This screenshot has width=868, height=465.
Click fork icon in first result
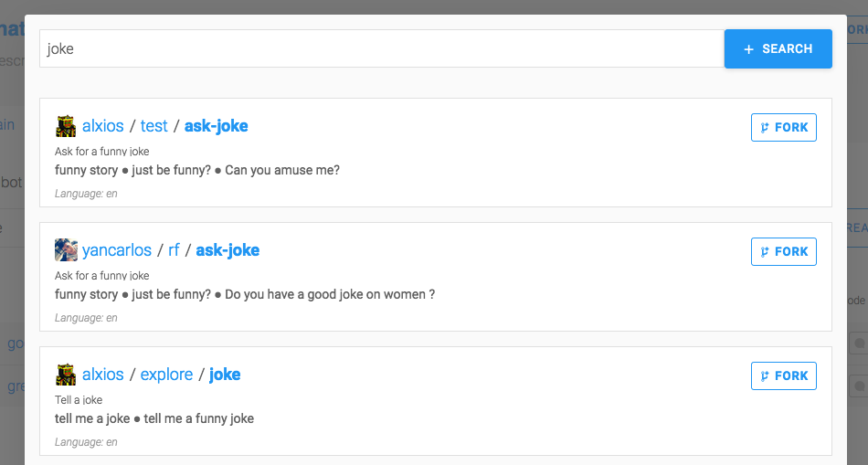[x=765, y=128]
